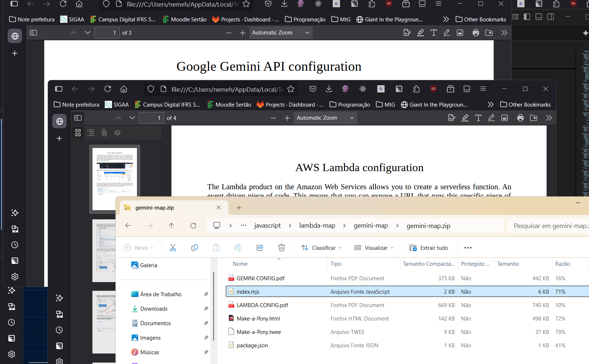Open the SIGAA bookmark in the front Lambda window
Screen dimensions: 589x364
coord(117,104)
